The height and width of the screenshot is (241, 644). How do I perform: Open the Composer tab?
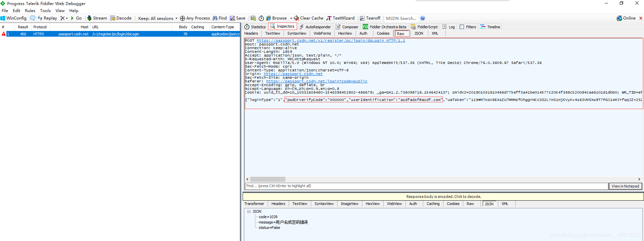point(347,27)
